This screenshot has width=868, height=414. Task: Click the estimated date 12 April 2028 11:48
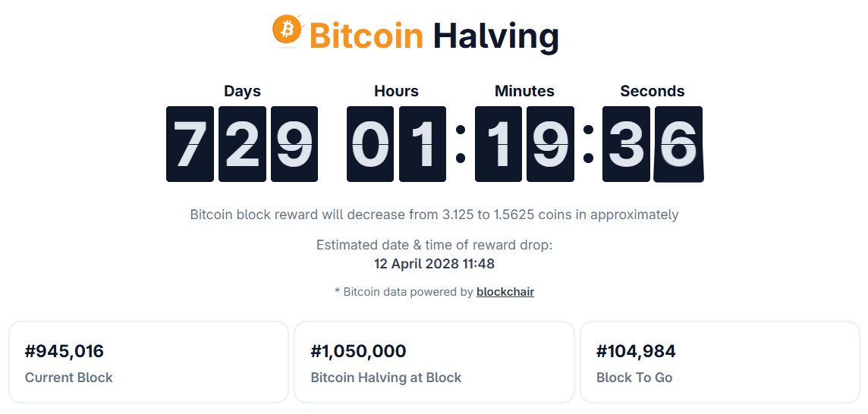434,264
